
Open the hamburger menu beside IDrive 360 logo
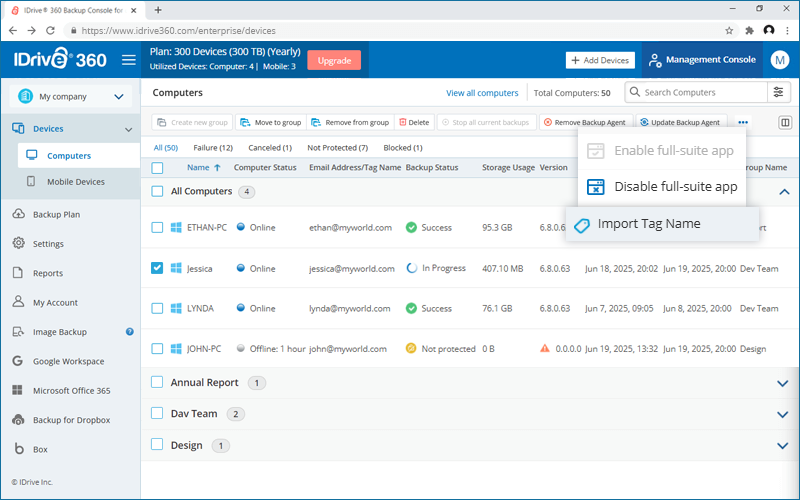pyautogui.click(x=129, y=60)
